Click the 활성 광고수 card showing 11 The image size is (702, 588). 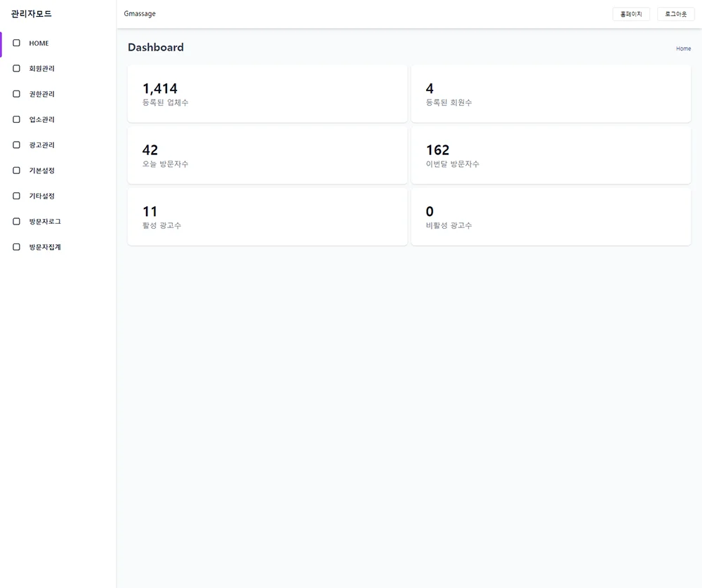click(267, 218)
